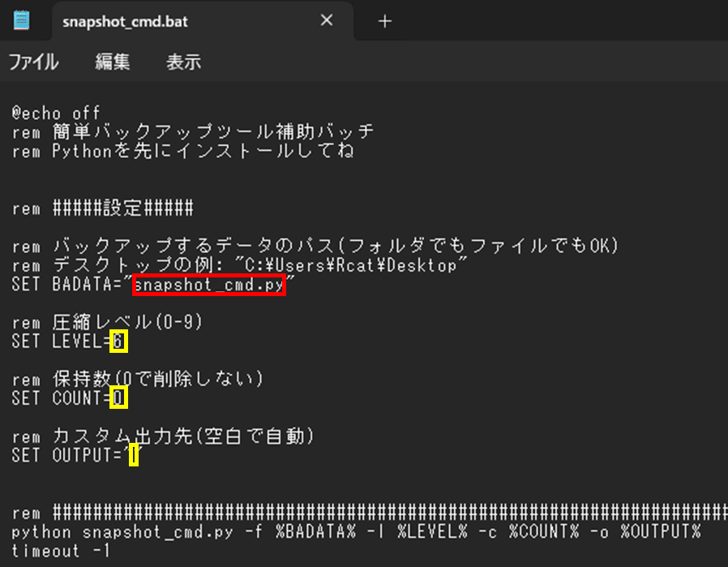Open the ファイル menu
728x567 pixels.
(x=34, y=62)
